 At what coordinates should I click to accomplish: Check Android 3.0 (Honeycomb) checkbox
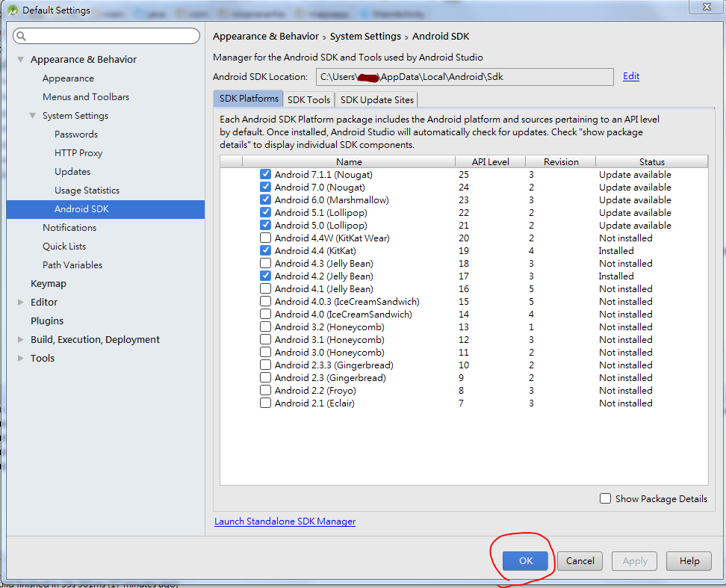(265, 353)
